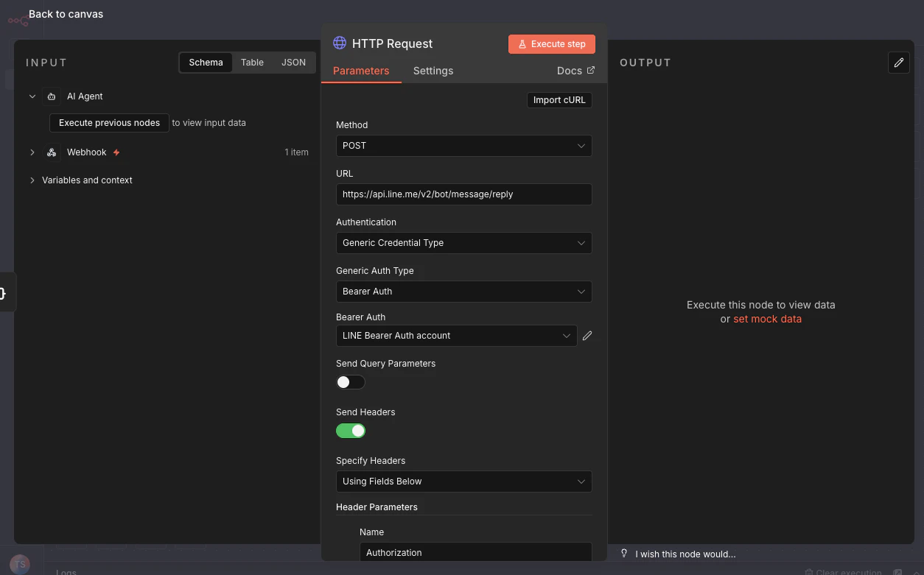Image resolution: width=924 pixels, height=575 pixels.
Task: Click the Webhook node icon
Action: point(52,152)
